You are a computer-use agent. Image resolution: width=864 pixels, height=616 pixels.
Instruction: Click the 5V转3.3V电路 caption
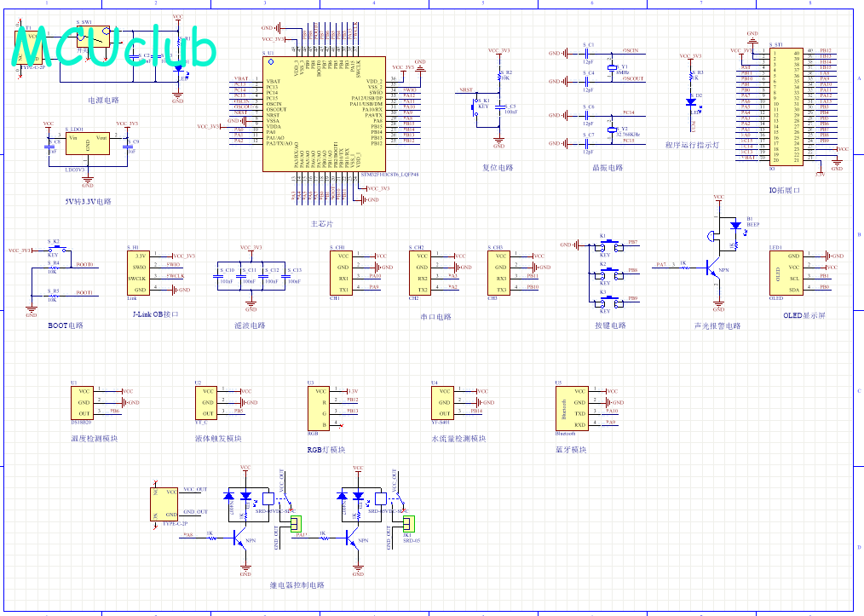pyautogui.click(x=88, y=202)
